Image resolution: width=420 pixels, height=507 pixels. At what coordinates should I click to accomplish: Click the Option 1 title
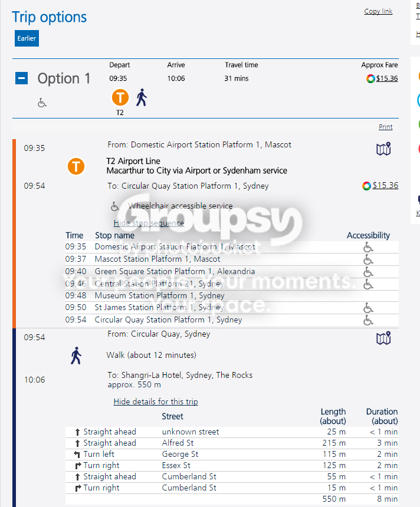[x=64, y=78]
